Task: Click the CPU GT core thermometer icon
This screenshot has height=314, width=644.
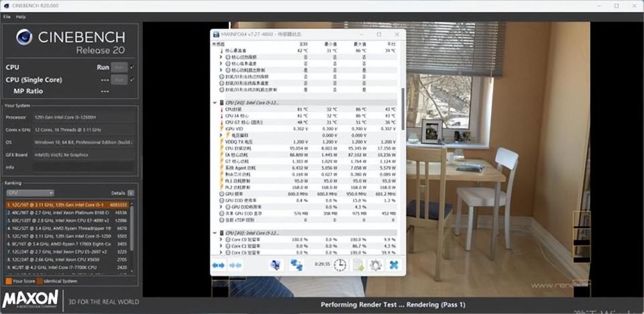Action: tap(222, 123)
